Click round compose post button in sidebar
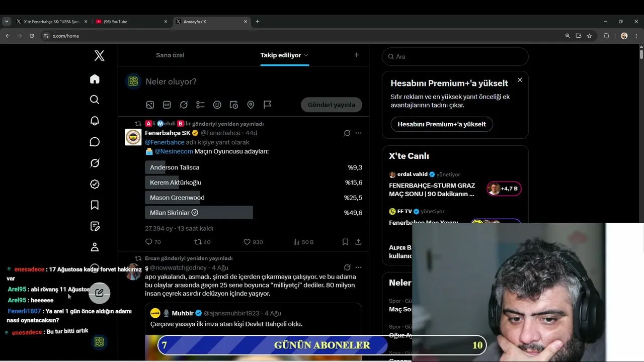This screenshot has height=362, width=644. pyautogui.click(x=99, y=293)
